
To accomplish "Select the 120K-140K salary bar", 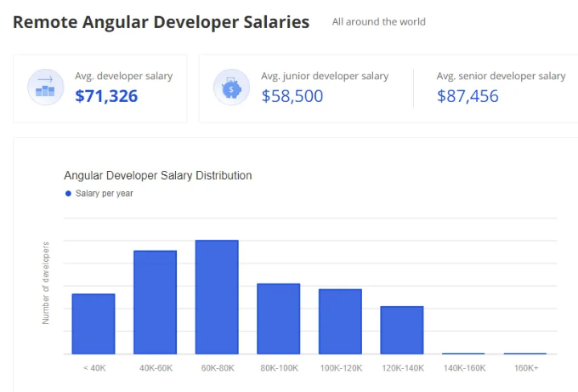I will (402, 330).
